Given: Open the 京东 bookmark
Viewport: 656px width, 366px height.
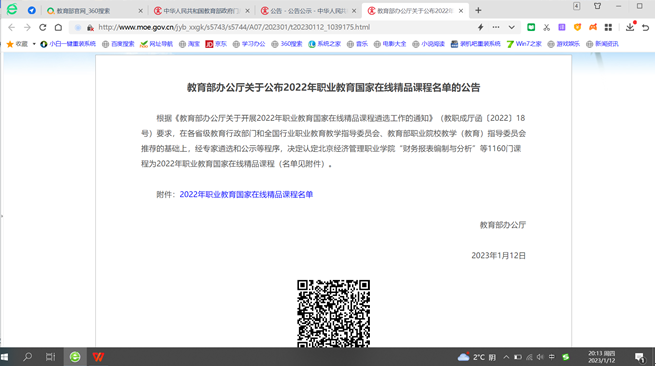Looking at the screenshot, I should [216, 44].
